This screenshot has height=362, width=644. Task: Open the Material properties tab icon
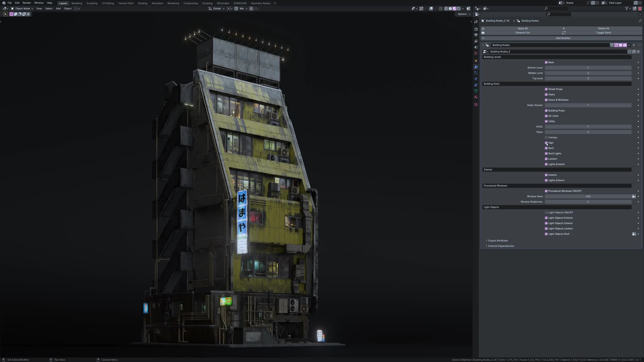click(x=476, y=97)
